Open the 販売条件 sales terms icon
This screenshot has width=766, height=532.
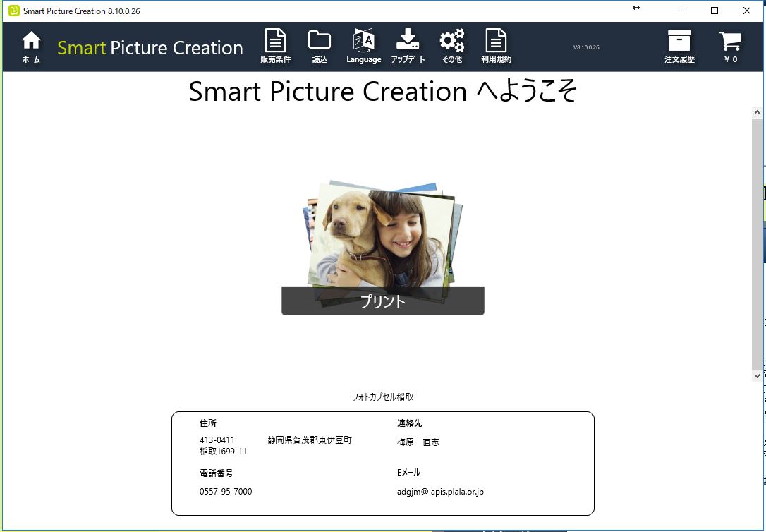(x=275, y=47)
